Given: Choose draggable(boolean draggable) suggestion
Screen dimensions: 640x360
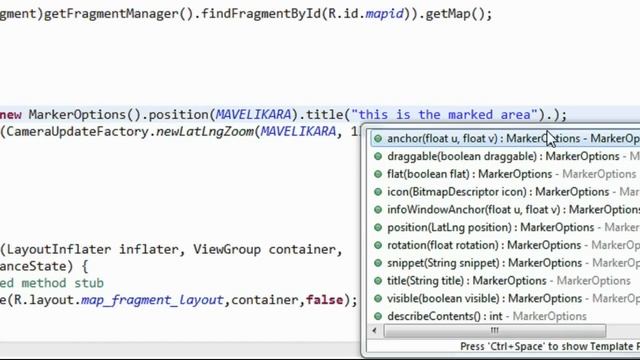Looking at the screenshot, I should pyautogui.click(x=505, y=156).
